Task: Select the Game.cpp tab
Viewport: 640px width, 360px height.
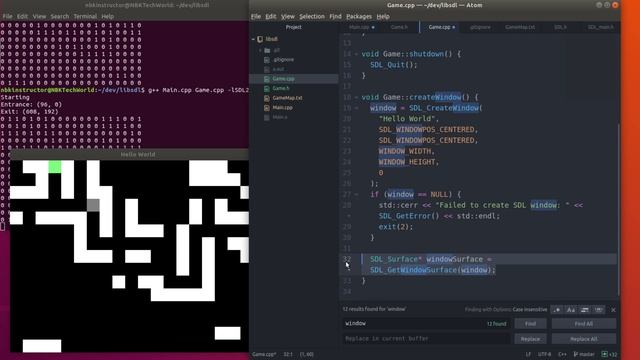Action: (x=439, y=27)
